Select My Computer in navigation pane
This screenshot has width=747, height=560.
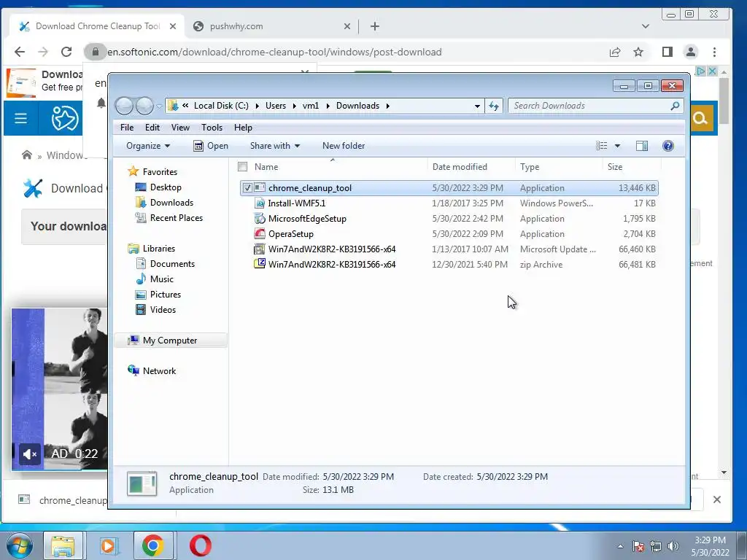169,341
